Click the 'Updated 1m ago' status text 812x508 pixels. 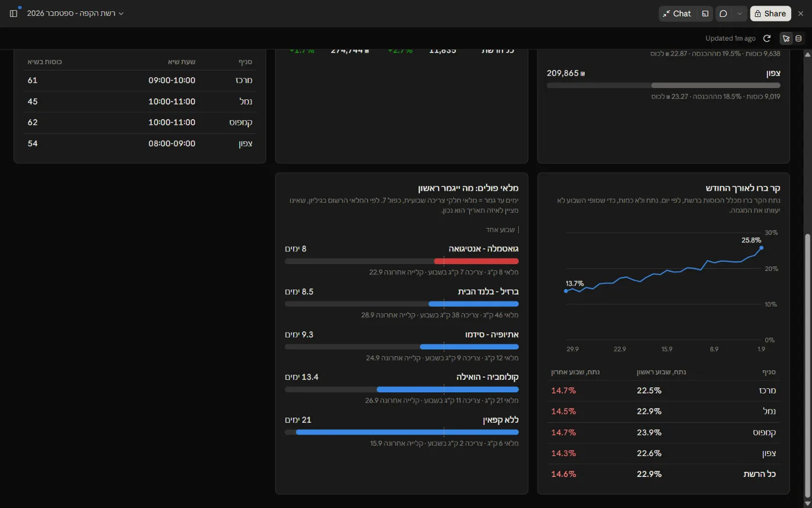click(730, 38)
